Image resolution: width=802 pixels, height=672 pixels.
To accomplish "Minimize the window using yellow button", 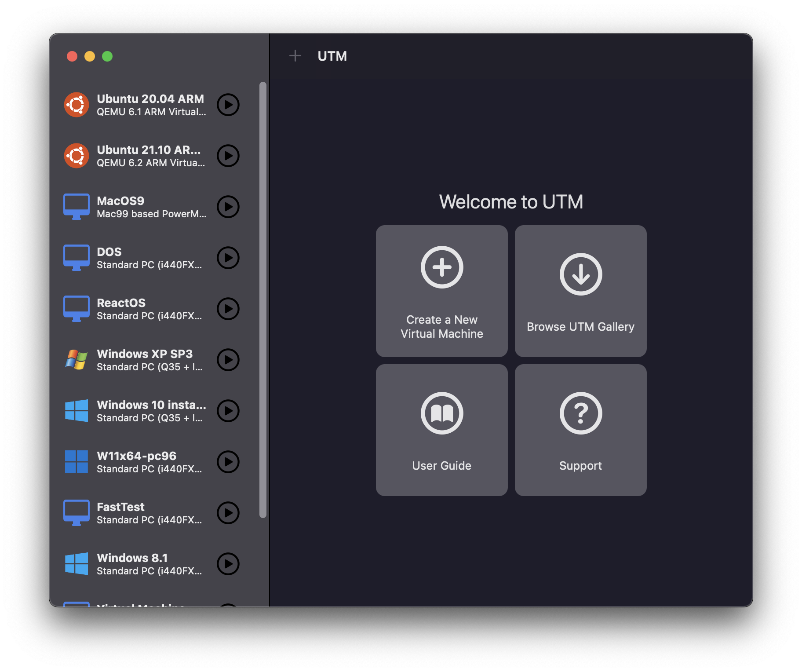I will point(90,56).
